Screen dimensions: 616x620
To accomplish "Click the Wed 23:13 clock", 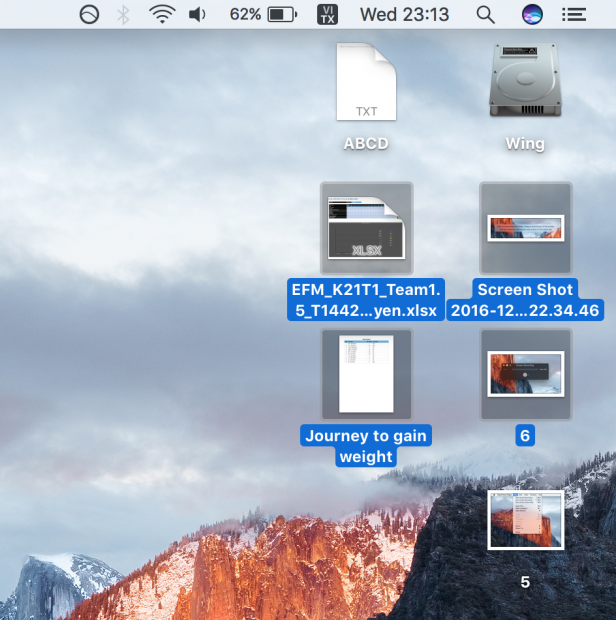I will pos(404,15).
